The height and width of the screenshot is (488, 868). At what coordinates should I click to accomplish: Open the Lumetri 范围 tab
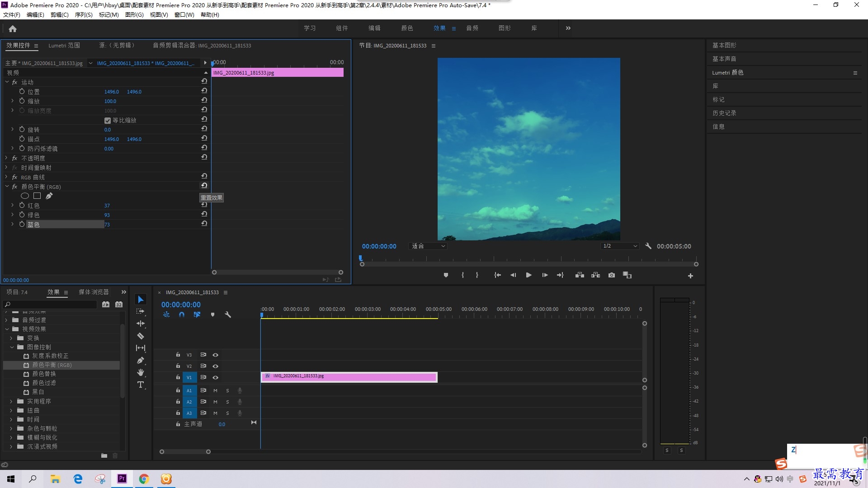[64, 45]
